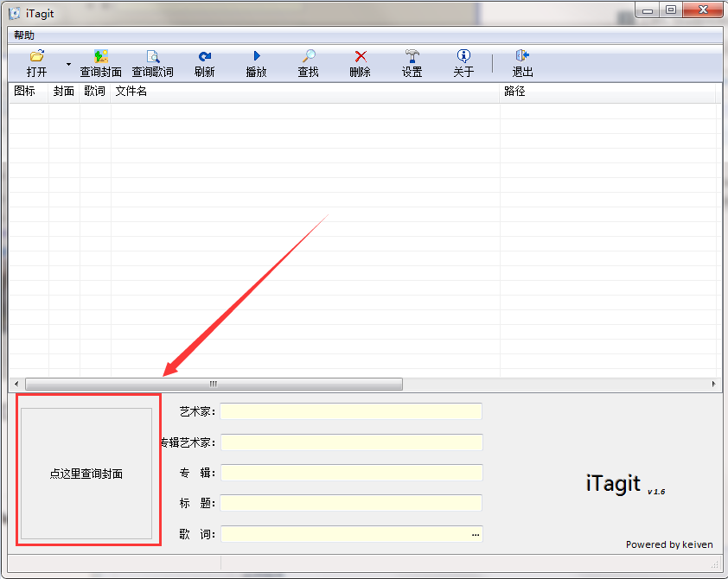Viewport: 728px width, 579px height.
Task: Sort by 文件名 column header
Action: tap(305, 92)
